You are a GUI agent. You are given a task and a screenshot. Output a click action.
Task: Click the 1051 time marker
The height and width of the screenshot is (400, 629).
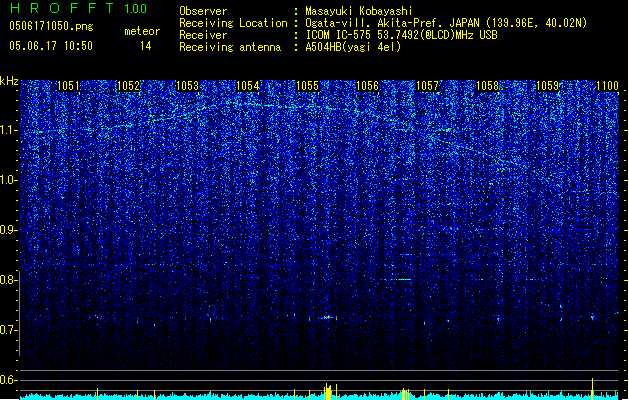(68, 86)
